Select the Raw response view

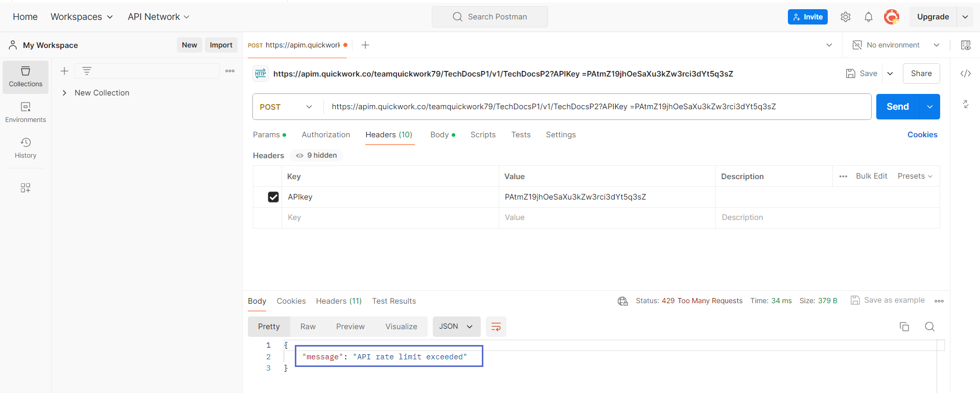[x=308, y=327]
